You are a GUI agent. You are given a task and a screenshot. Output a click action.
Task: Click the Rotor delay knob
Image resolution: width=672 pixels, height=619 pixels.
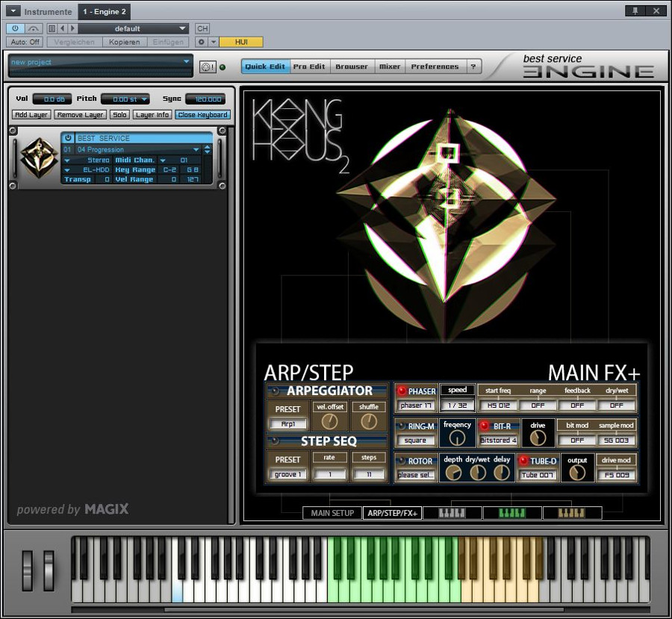pos(502,473)
